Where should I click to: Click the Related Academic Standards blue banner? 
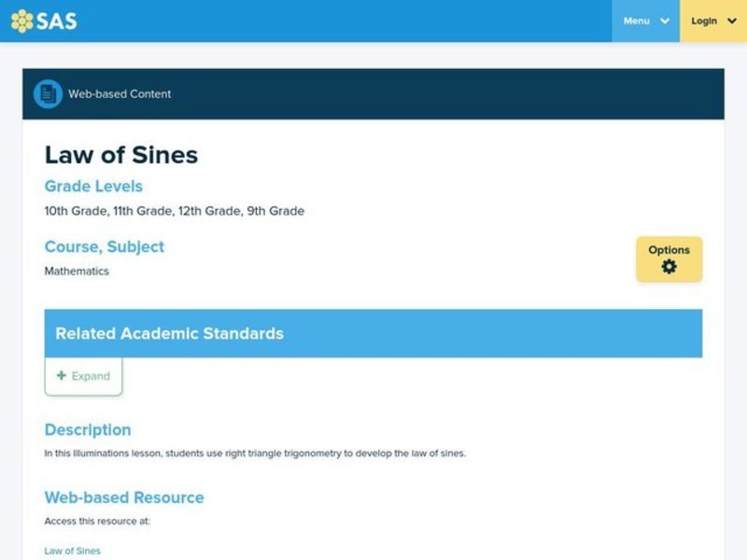(x=373, y=333)
